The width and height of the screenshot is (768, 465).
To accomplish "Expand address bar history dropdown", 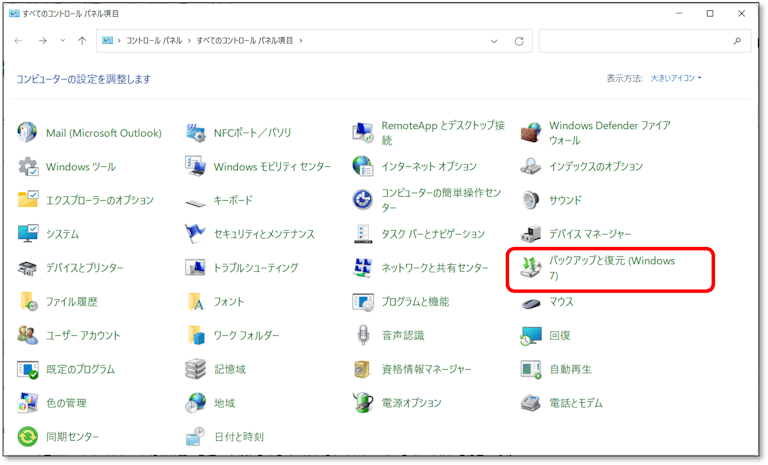I will [494, 41].
